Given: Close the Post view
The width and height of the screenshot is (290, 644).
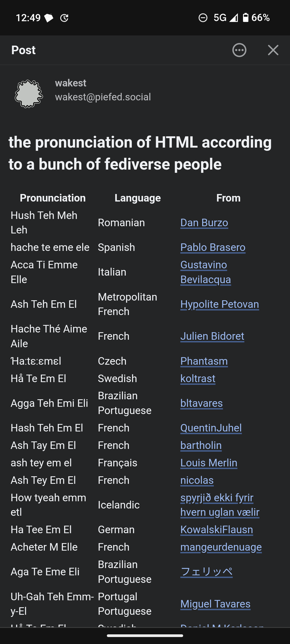Looking at the screenshot, I should coord(273,50).
